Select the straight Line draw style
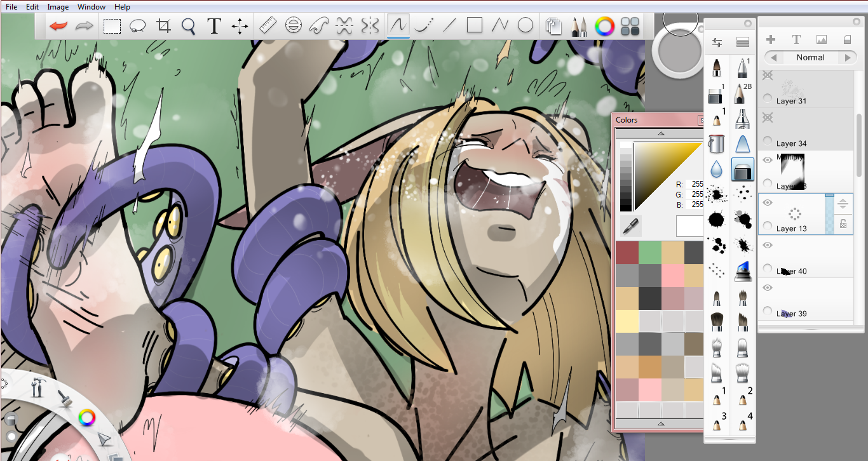The height and width of the screenshot is (461, 868). click(449, 26)
